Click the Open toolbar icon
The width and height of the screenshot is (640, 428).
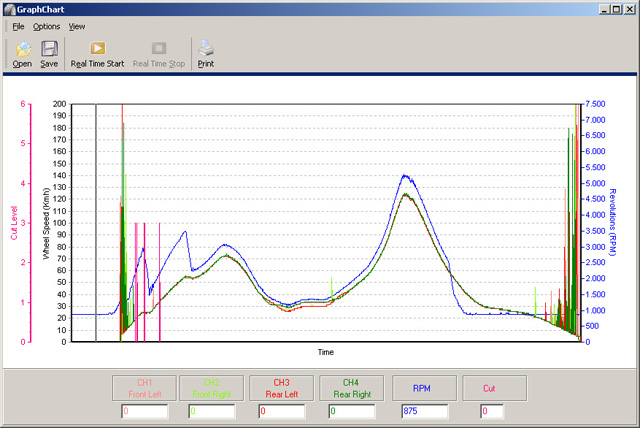coord(23,49)
